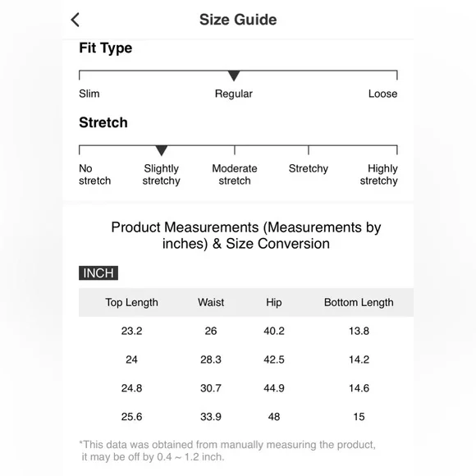Select the Loose fit label

click(x=382, y=94)
